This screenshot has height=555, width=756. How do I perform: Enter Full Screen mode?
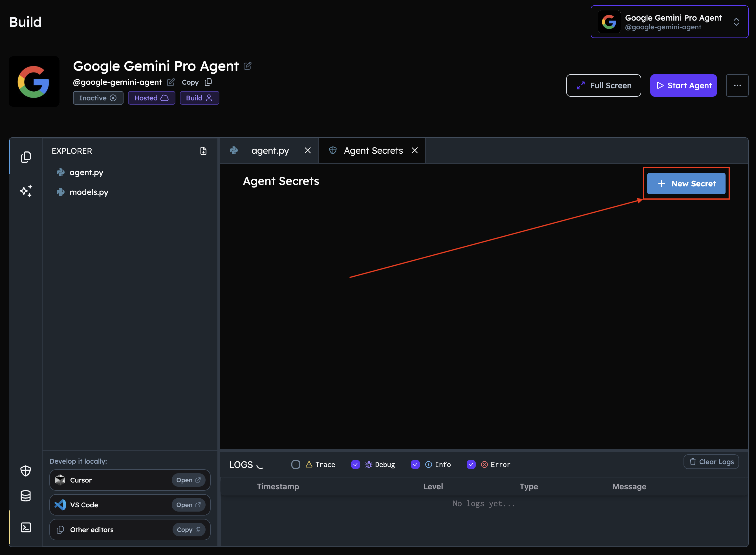[x=603, y=85]
